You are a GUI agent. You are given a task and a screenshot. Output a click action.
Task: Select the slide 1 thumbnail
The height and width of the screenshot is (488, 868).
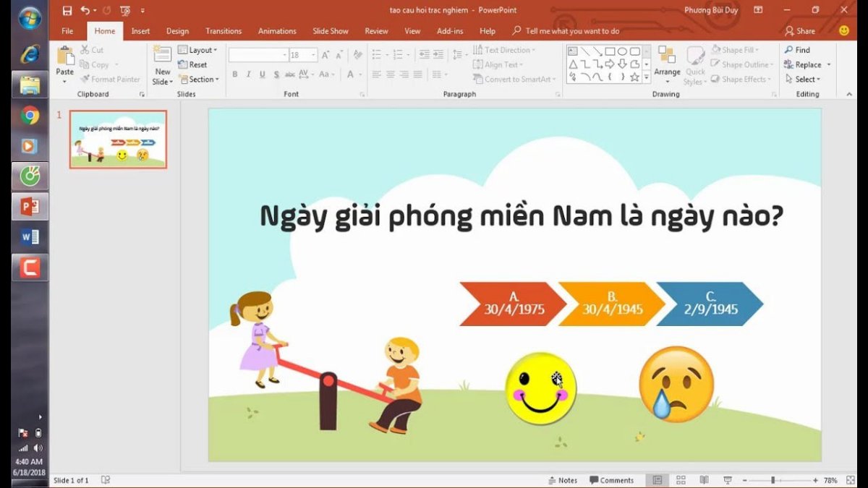pos(118,140)
